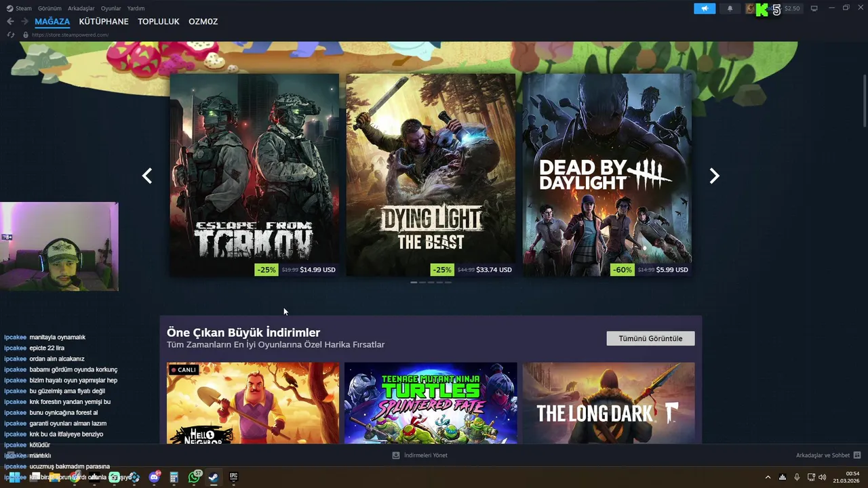Open İndirmeleri Yönet downloads link
The image size is (868, 488).
pyautogui.click(x=426, y=455)
